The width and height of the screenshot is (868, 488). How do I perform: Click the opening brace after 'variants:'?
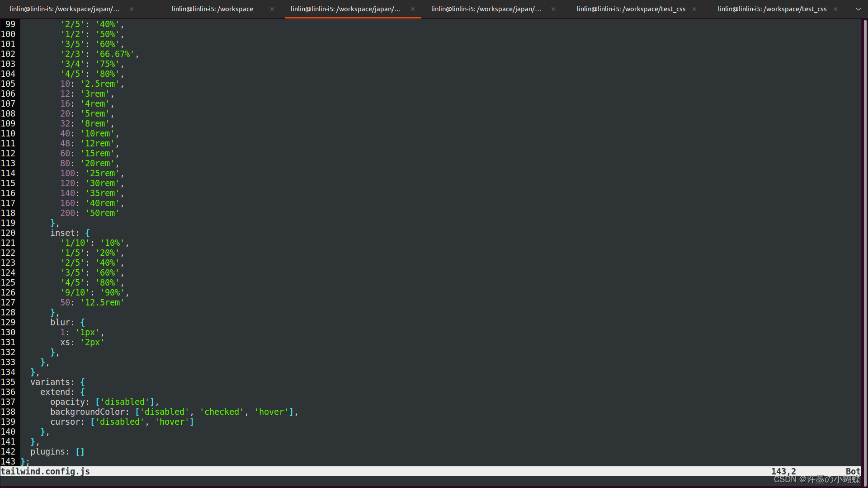click(x=83, y=382)
